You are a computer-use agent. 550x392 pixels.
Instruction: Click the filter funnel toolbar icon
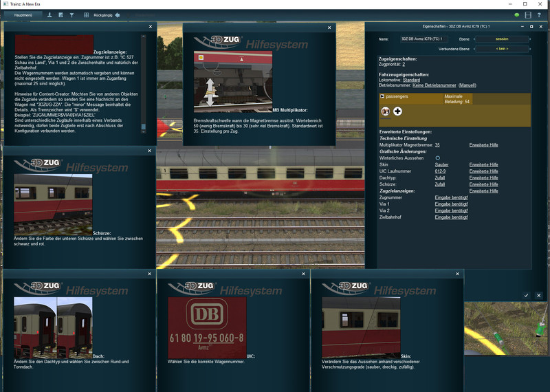point(73,14)
